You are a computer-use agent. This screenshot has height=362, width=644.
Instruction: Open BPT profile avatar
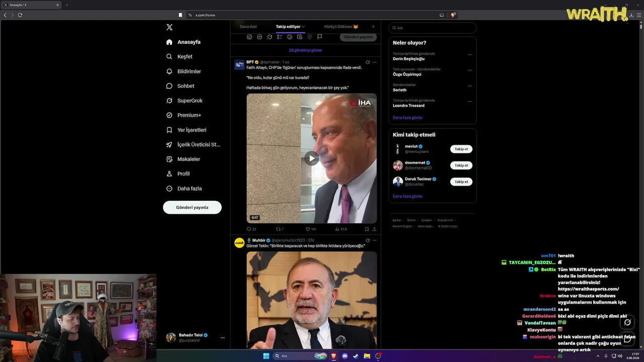[239, 65]
